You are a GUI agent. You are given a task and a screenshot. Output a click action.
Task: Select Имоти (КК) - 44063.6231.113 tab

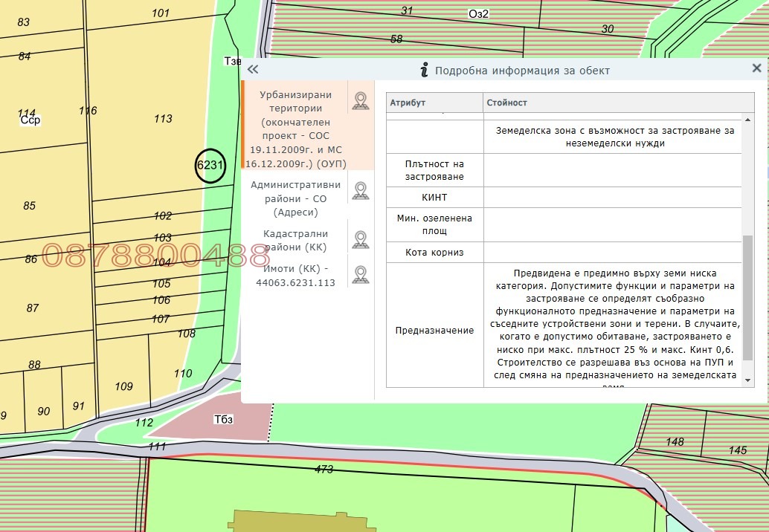click(296, 276)
